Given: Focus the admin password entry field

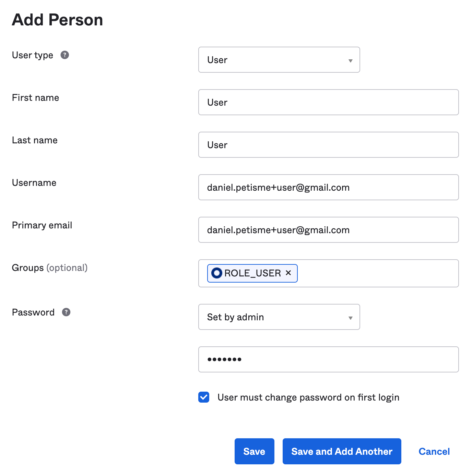Looking at the screenshot, I should (328, 359).
